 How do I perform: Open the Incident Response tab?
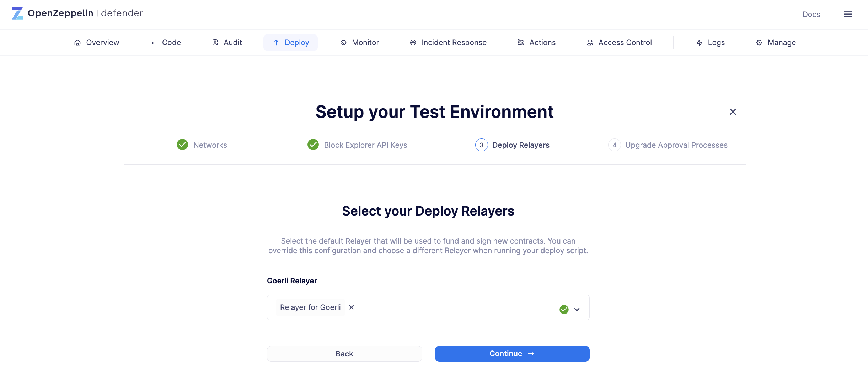pos(448,43)
